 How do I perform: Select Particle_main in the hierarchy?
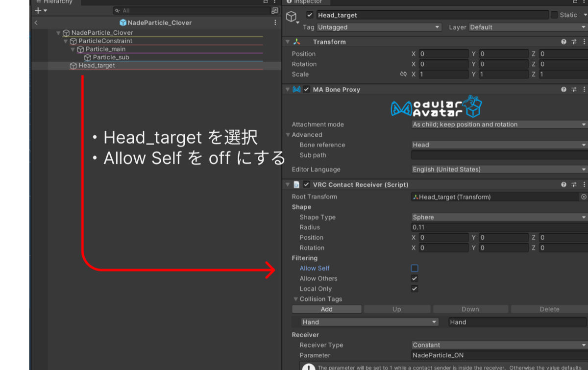[105, 49]
